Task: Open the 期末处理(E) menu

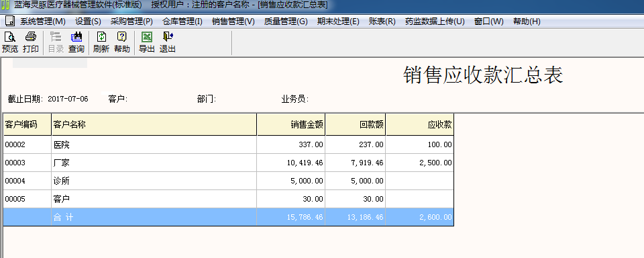Action: click(x=338, y=21)
